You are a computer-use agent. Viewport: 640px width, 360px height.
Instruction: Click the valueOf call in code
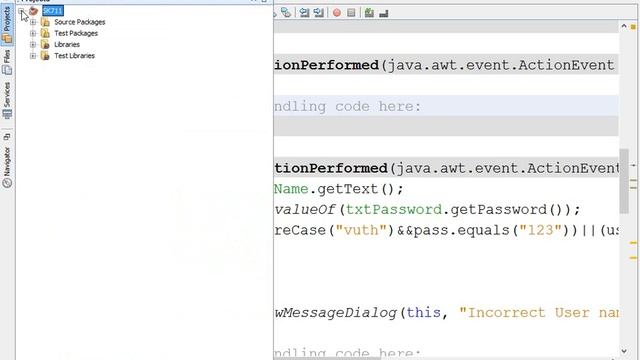pos(305,210)
